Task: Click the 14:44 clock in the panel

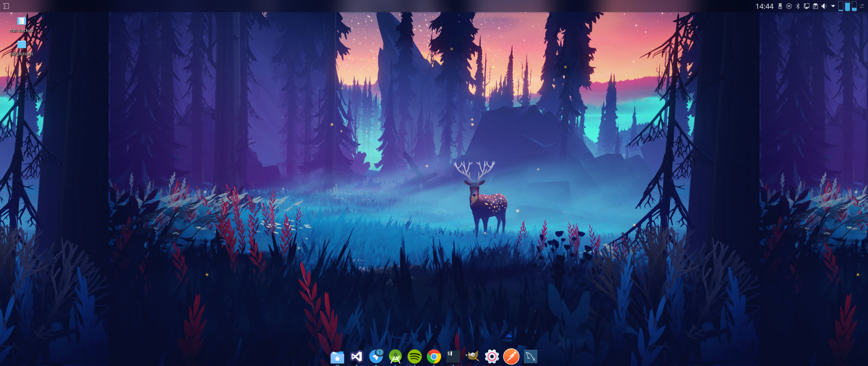Action: click(764, 6)
